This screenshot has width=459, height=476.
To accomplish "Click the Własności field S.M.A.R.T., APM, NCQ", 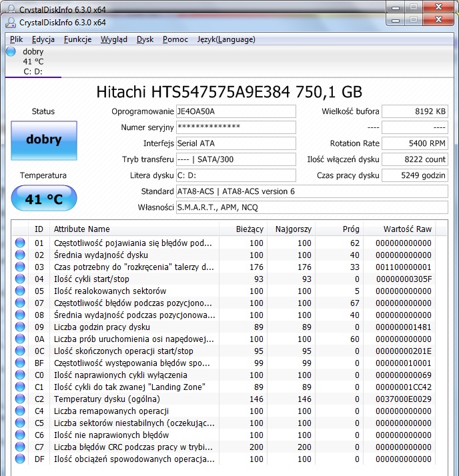I will tap(312, 207).
